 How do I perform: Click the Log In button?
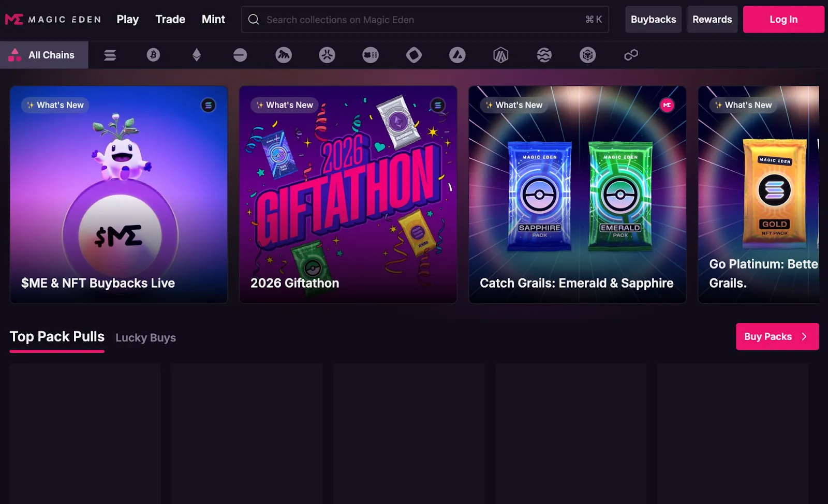[783, 19]
